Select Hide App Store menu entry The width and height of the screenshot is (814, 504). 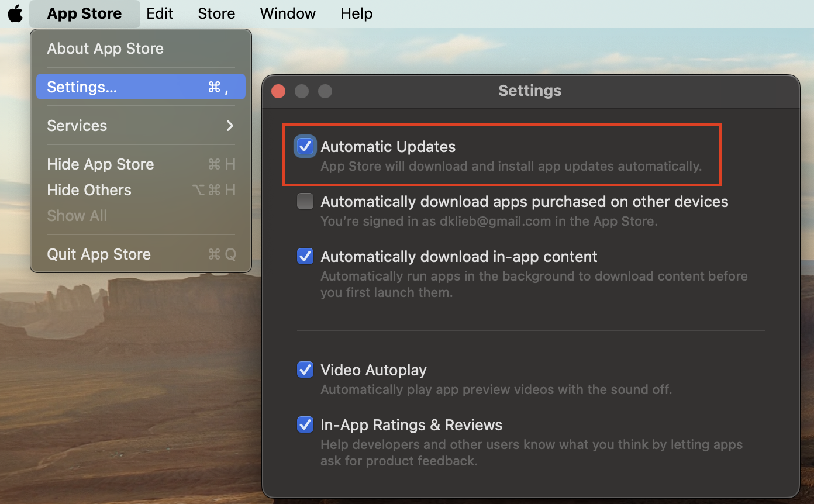(101, 164)
